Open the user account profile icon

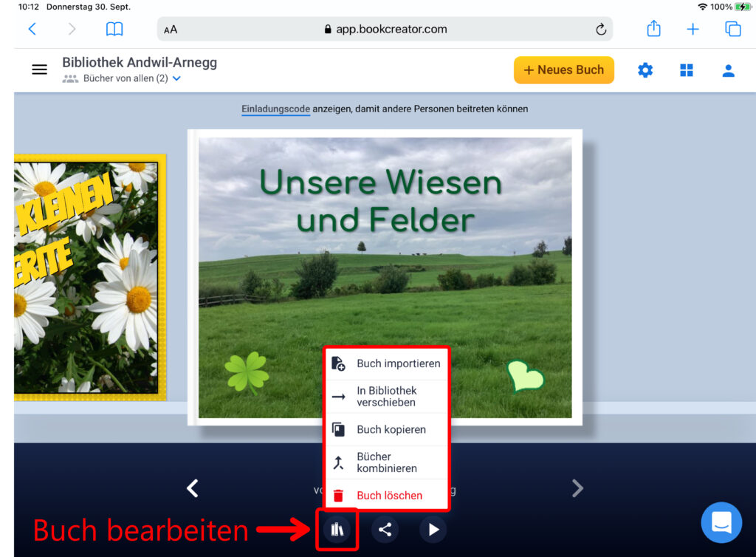(x=728, y=70)
